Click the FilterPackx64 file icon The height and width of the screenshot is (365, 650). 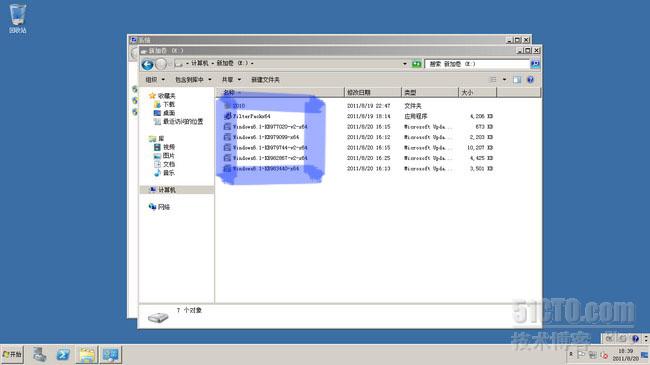(x=227, y=116)
